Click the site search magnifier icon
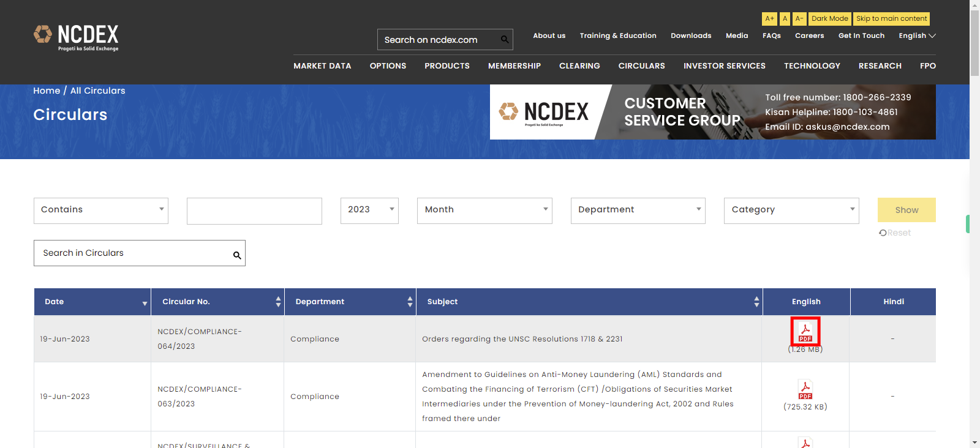This screenshot has width=980, height=448. (505, 40)
